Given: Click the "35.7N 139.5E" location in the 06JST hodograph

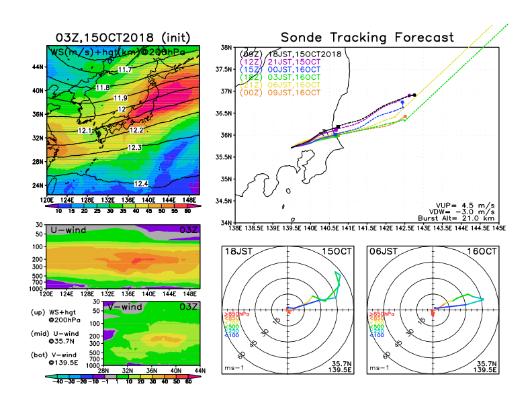Looking at the screenshot, I should (486, 367).
